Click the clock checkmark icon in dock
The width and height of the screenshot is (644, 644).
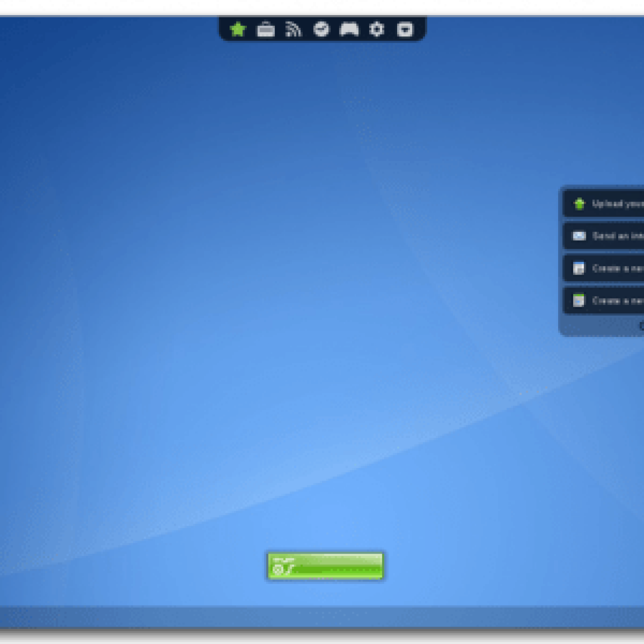[321, 29]
